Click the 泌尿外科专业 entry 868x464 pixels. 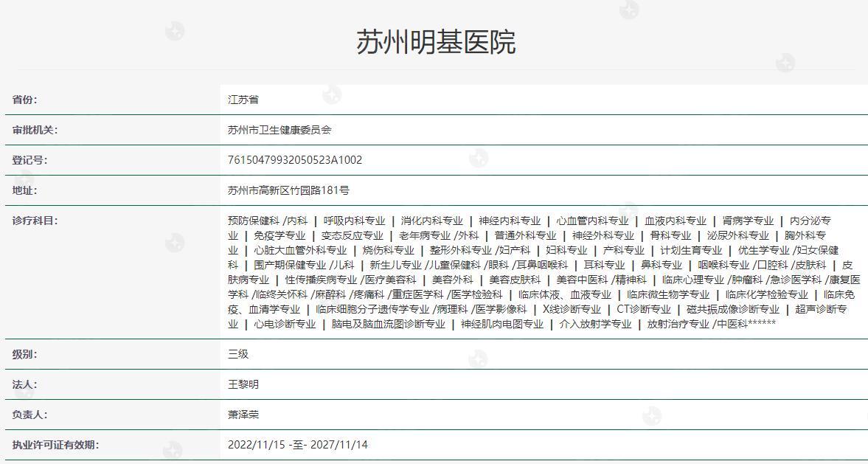click(x=738, y=235)
